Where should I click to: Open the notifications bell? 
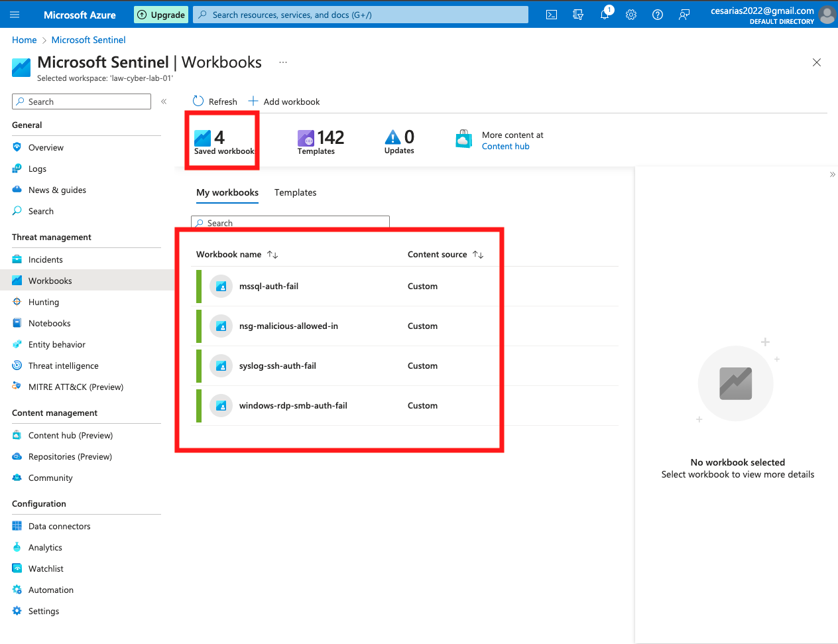point(605,15)
